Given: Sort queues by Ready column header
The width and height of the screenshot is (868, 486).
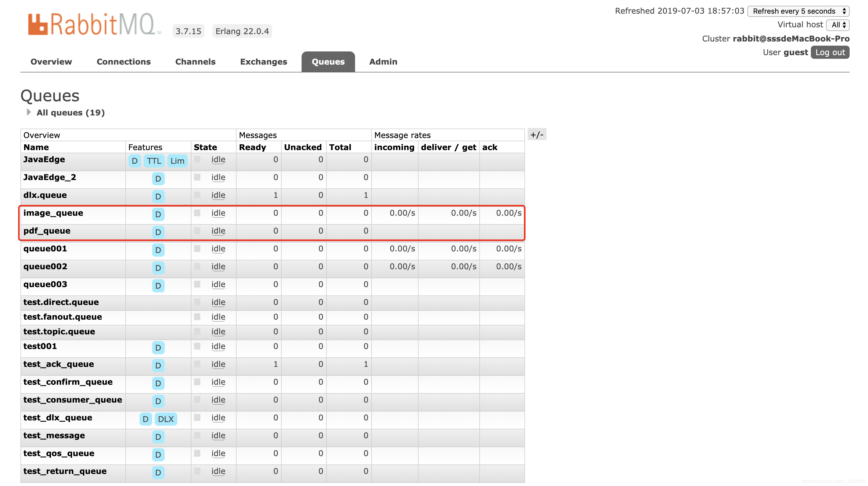Looking at the screenshot, I should (x=252, y=147).
